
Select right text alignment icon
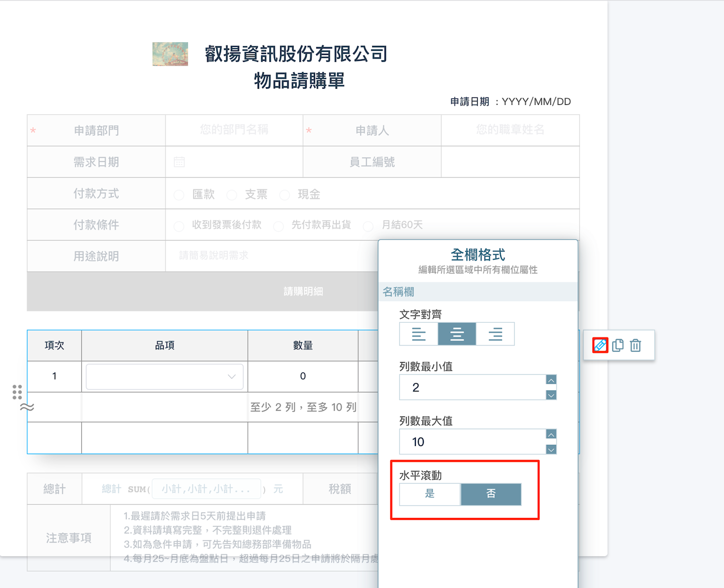tap(495, 334)
